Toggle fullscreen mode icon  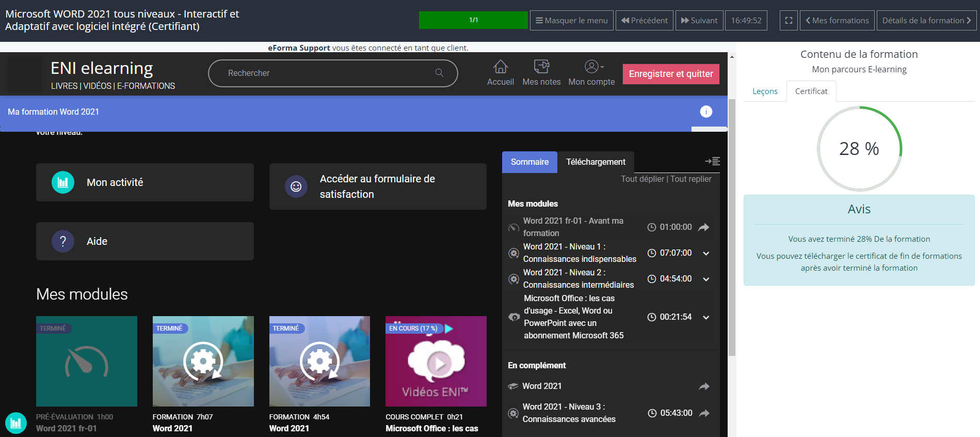(x=789, y=21)
